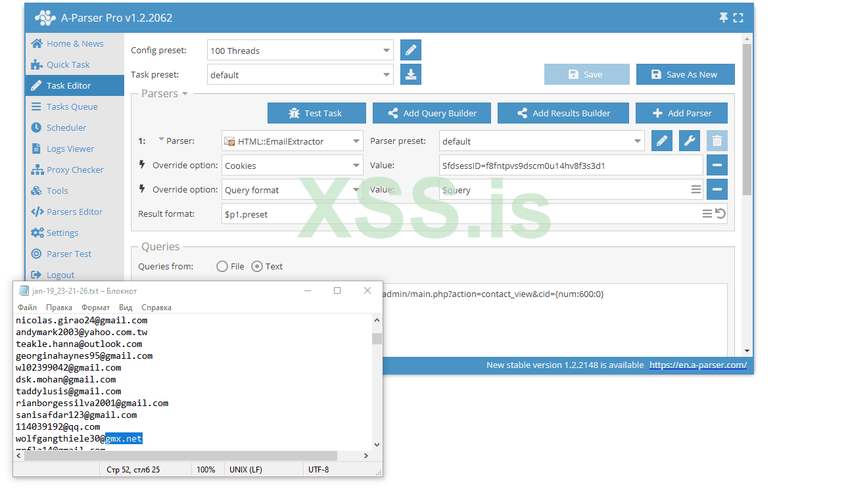Image resolution: width=848 pixels, height=504 pixels.
Task: Click the Result format input field
Action: click(475, 214)
